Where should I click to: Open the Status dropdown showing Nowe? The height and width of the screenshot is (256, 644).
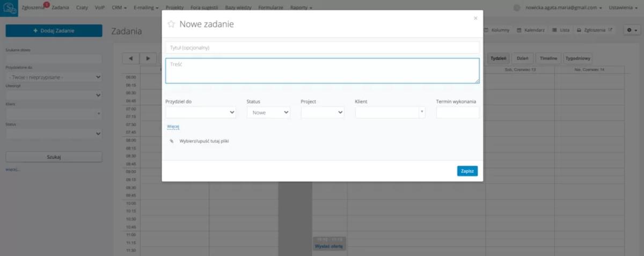[x=268, y=113]
